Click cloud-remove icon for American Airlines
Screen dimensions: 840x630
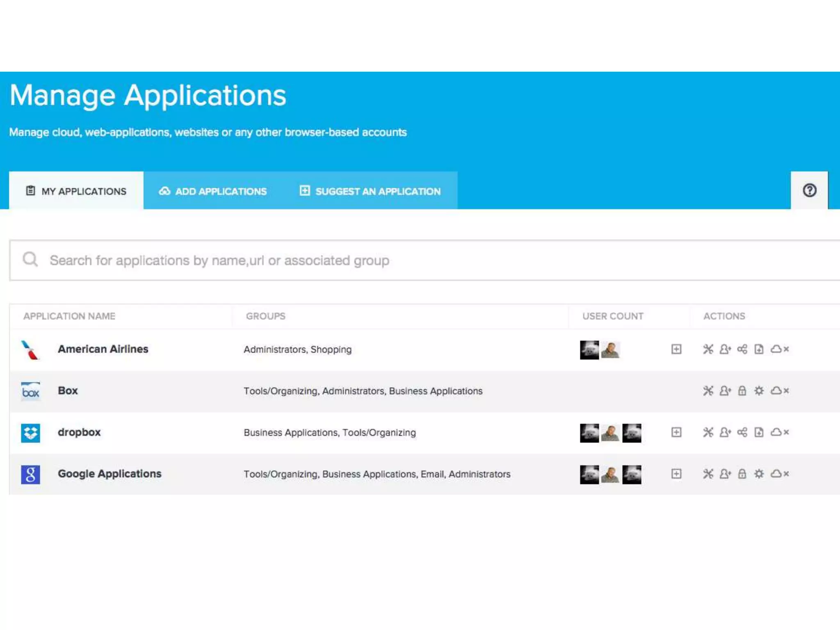tap(779, 349)
